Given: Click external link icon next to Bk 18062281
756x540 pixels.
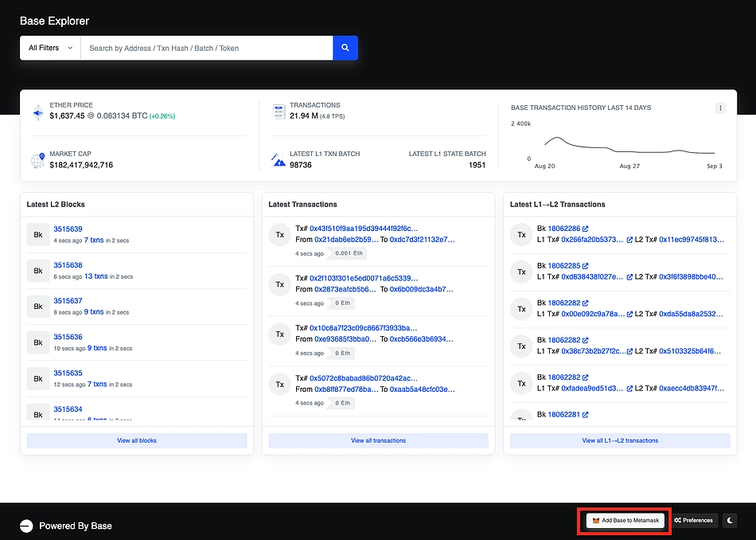Looking at the screenshot, I should (x=586, y=414).
